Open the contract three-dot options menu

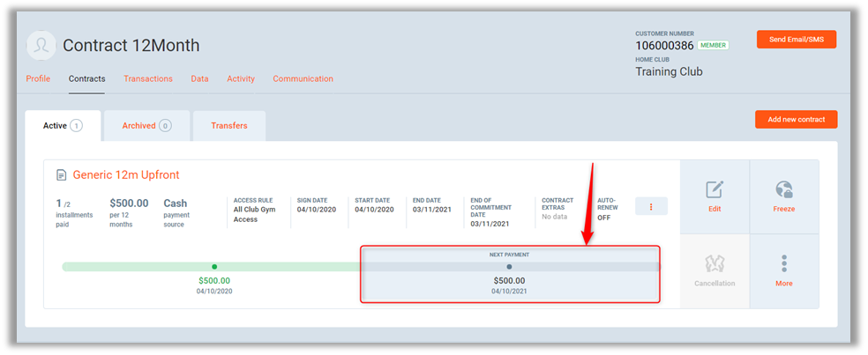(651, 206)
